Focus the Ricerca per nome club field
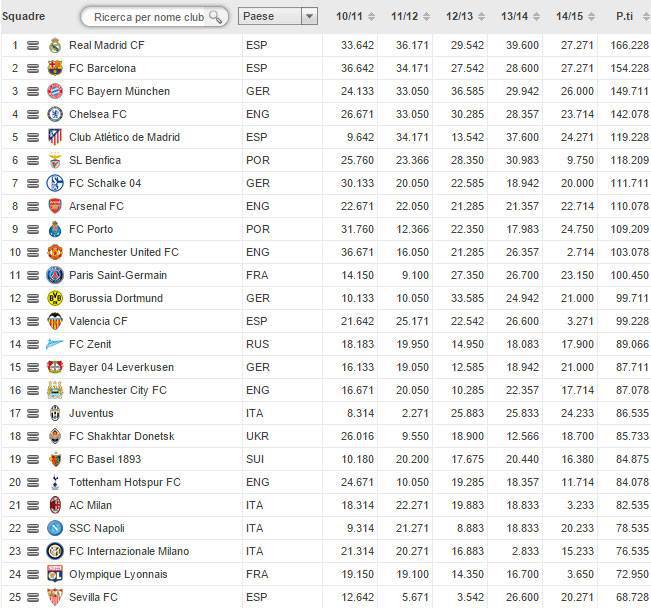 pos(149,17)
